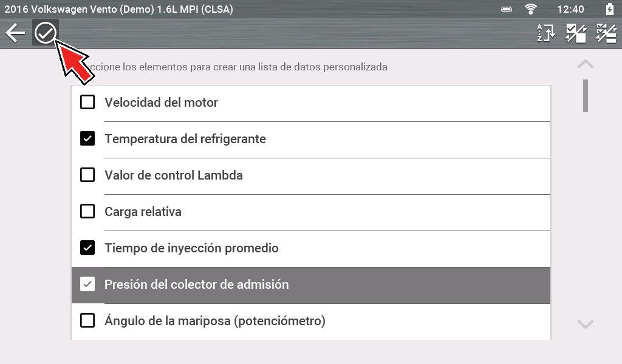Tap the USB connection status icon
Viewport: 622px width, 364px height.
pos(507,9)
